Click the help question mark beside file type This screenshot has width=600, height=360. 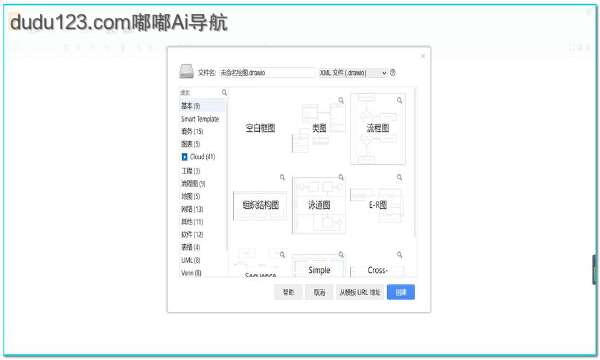[x=393, y=72]
